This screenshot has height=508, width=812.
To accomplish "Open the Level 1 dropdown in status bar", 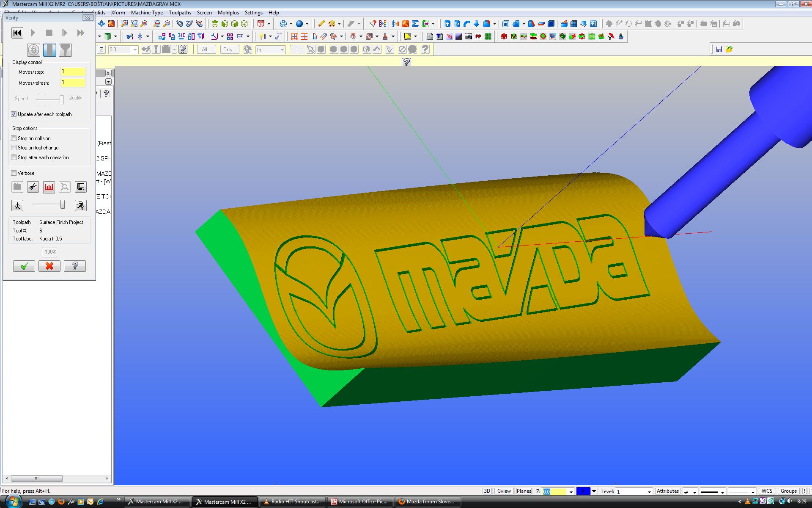I will point(649,491).
